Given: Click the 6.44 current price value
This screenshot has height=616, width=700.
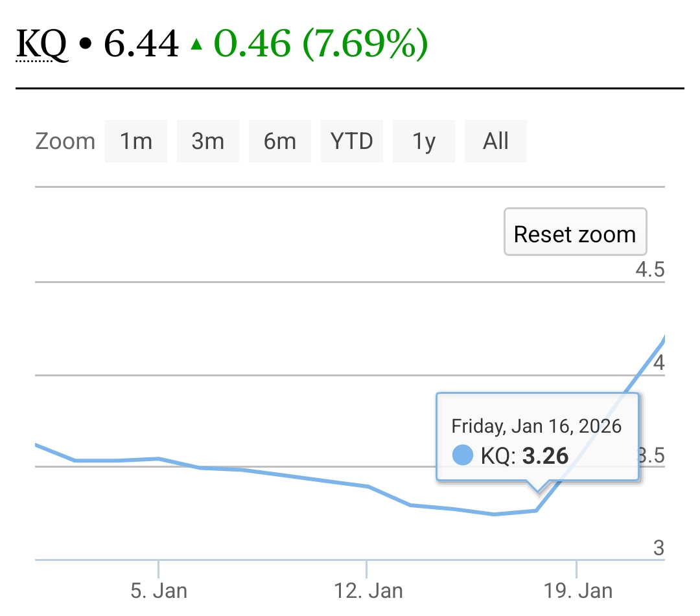Looking at the screenshot, I should coord(141,45).
